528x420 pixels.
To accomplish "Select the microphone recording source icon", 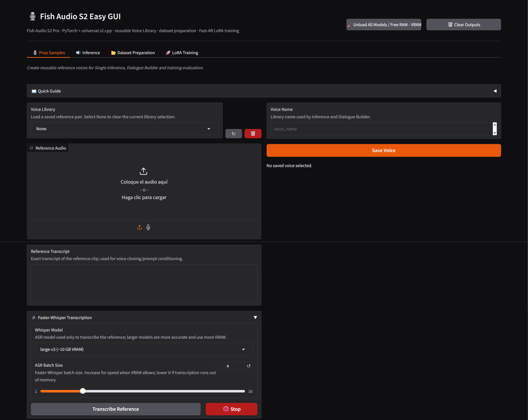I will click(148, 227).
